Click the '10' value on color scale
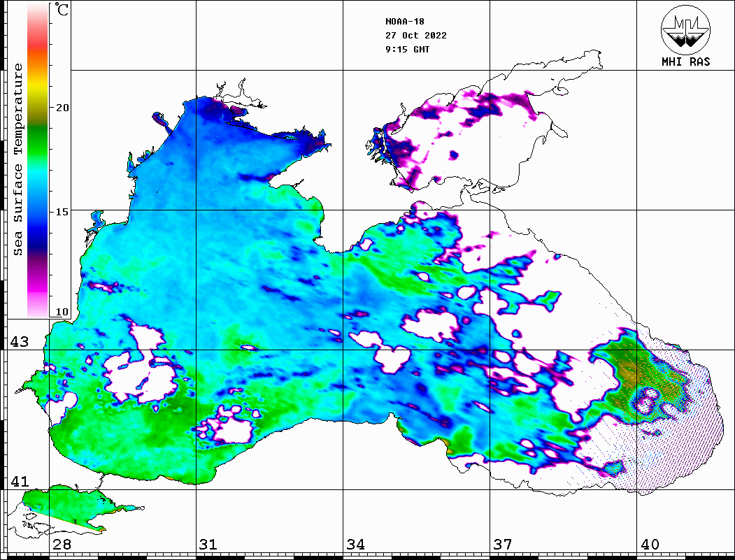 [x=62, y=312]
